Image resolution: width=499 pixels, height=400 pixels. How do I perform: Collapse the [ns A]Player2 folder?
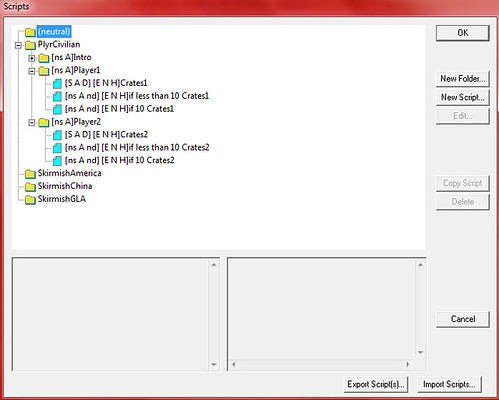(x=32, y=122)
